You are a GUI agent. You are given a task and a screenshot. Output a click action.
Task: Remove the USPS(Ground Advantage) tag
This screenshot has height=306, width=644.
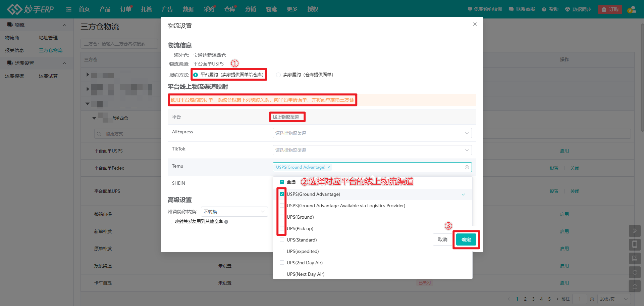[x=329, y=167]
